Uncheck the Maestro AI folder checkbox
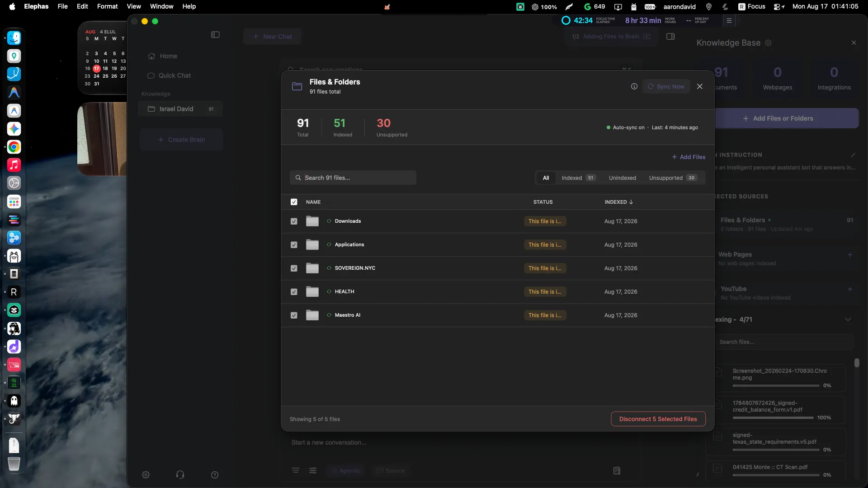The width and height of the screenshot is (868, 488). [x=294, y=315]
